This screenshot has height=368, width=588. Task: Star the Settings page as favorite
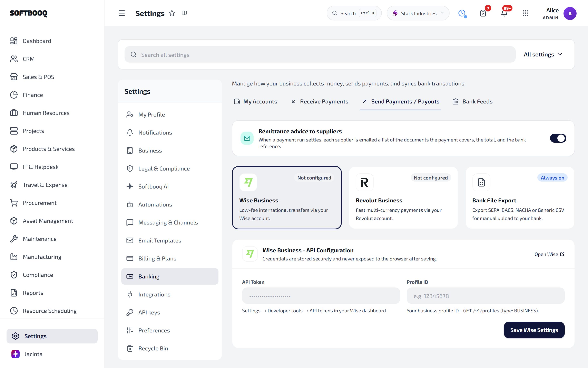coord(172,13)
